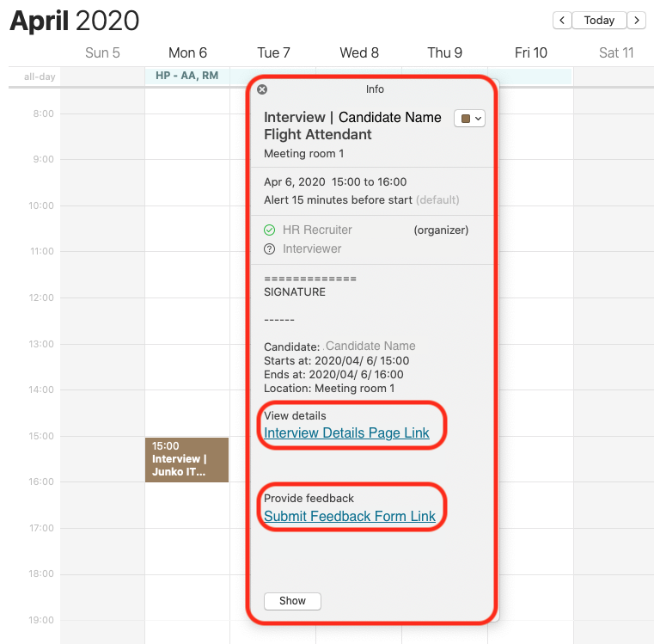Click the Sun 5 day header
Screen dimensions: 654x644
coord(102,52)
